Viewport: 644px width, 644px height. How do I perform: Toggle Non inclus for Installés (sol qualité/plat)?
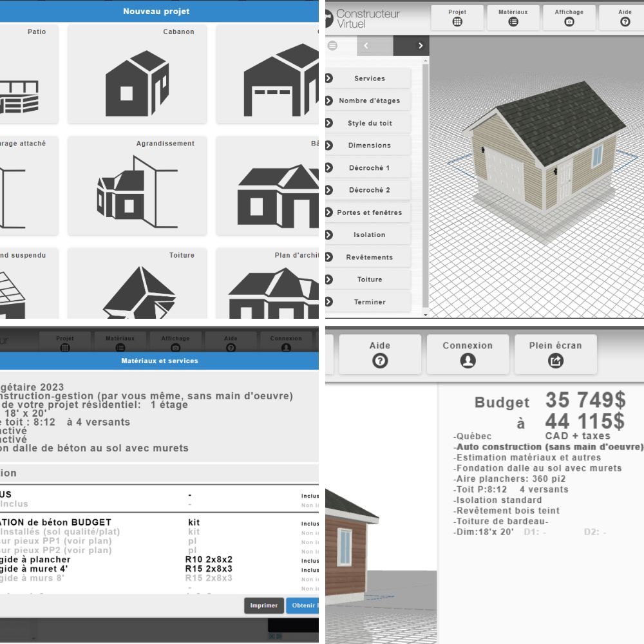point(310,533)
